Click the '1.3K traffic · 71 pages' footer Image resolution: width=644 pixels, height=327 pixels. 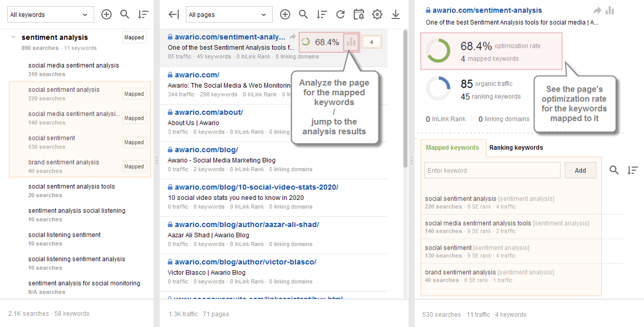(199, 314)
